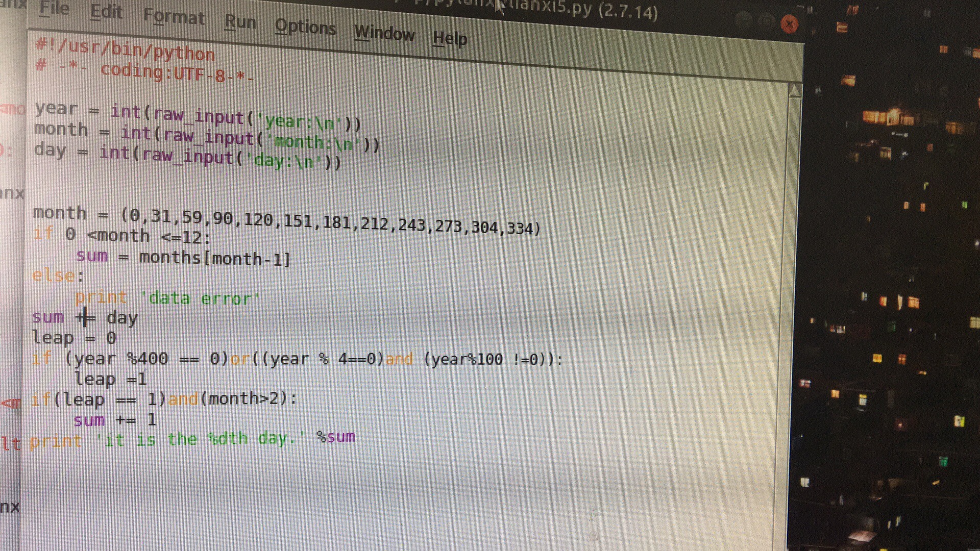Close the IDLE editor with red X

(790, 24)
